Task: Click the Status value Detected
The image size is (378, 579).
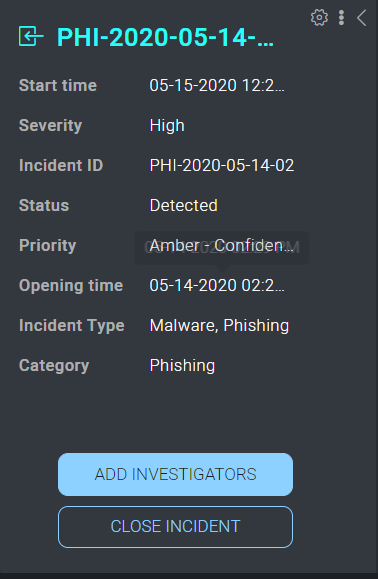Action: point(183,205)
